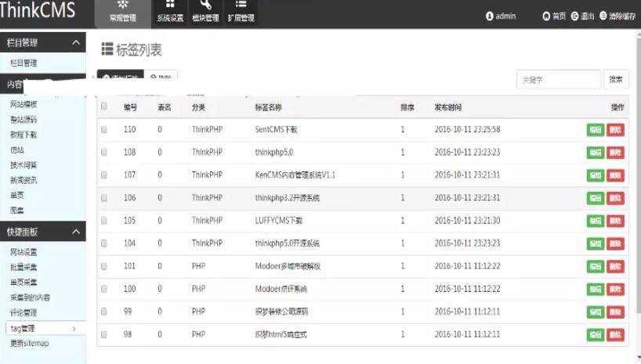
Task: Click the 搜索 search button
Action: pyautogui.click(x=616, y=79)
